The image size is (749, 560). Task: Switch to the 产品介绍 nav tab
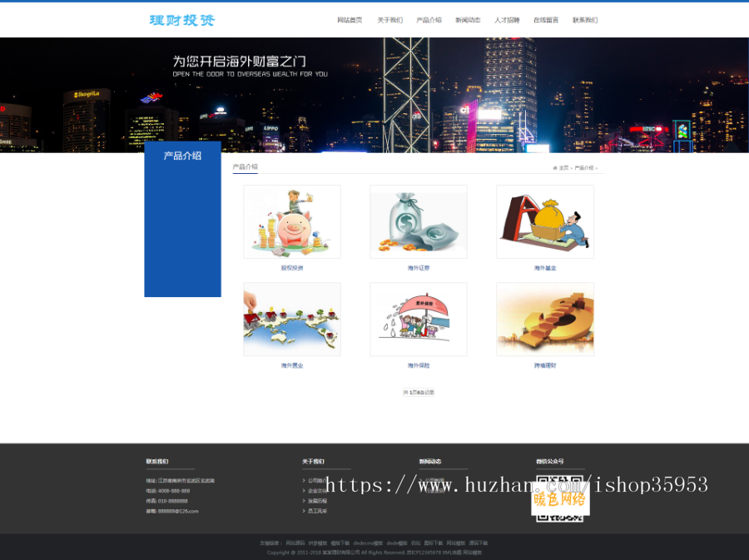click(428, 19)
